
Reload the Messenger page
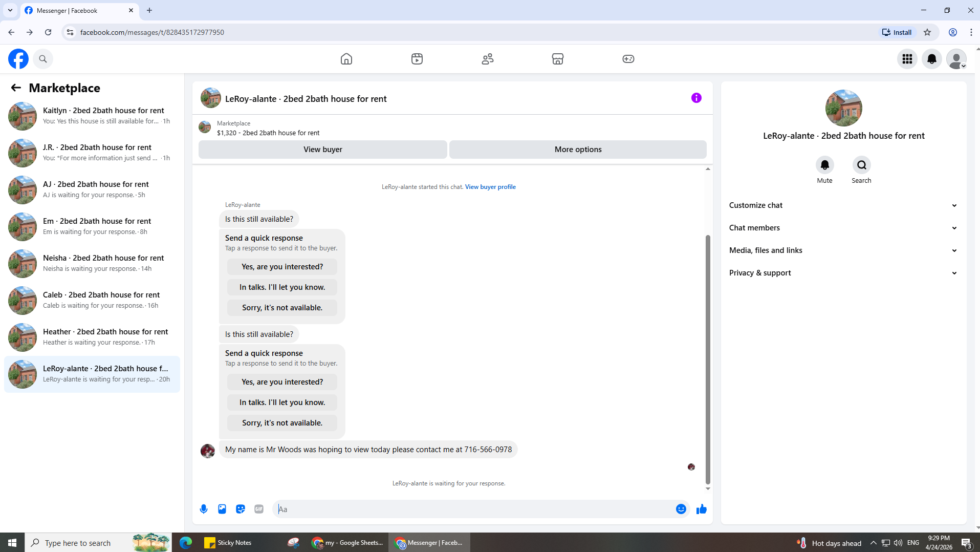point(48,32)
